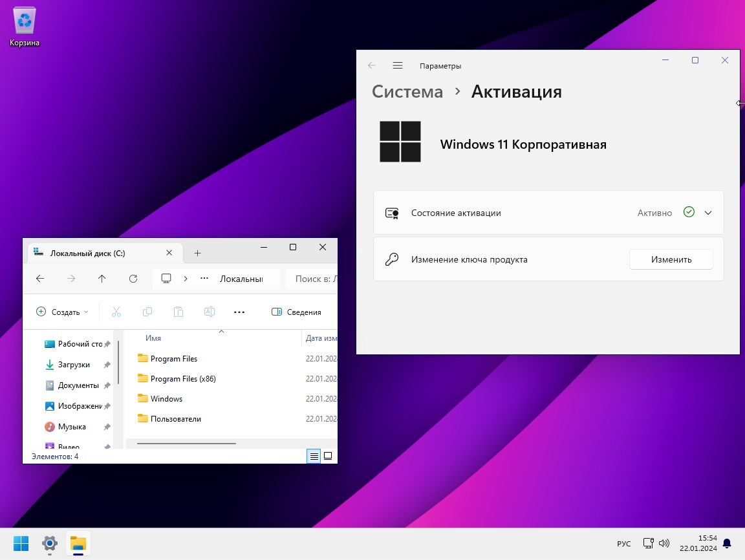Open the Windows Start menu

[x=21, y=543]
